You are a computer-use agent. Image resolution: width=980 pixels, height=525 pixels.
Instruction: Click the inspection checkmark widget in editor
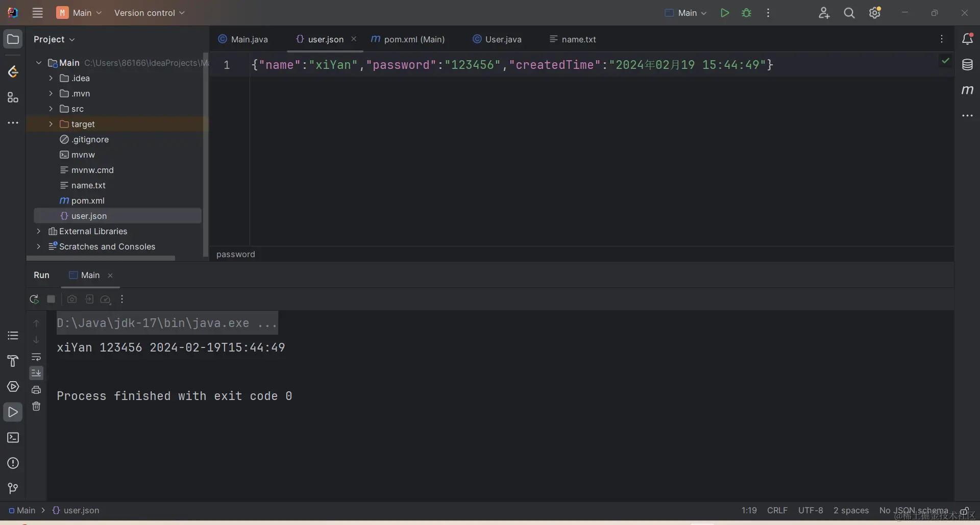pyautogui.click(x=945, y=61)
